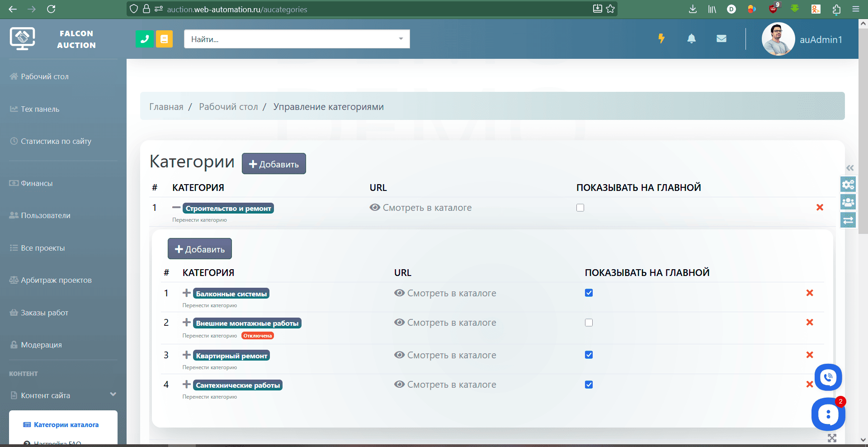Expand the Сантехнические работы subcategory
This screenshot has height=447, width=868.
[186, 385]
